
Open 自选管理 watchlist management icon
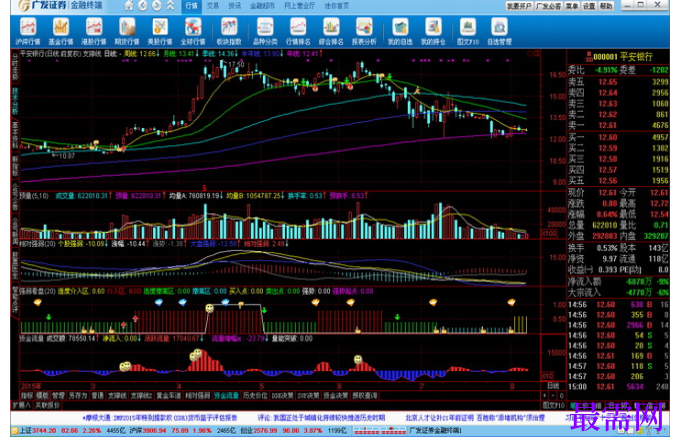[499, 31]
